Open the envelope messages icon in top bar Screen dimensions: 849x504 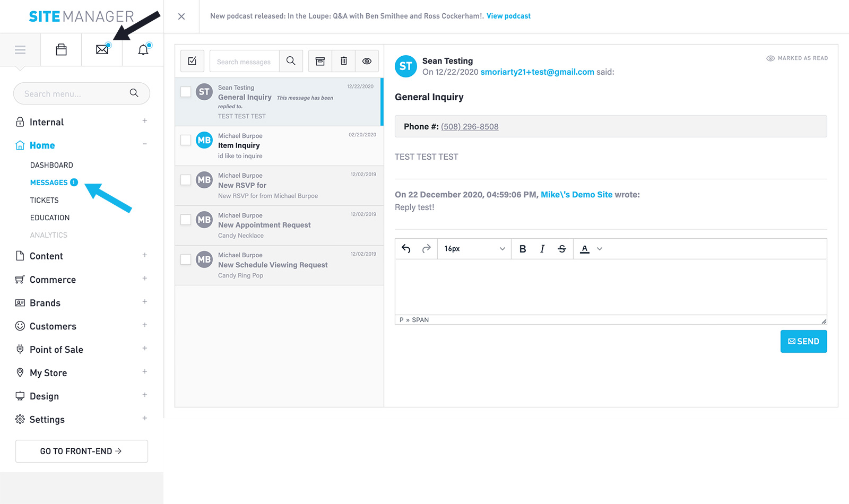pos(102,50)
